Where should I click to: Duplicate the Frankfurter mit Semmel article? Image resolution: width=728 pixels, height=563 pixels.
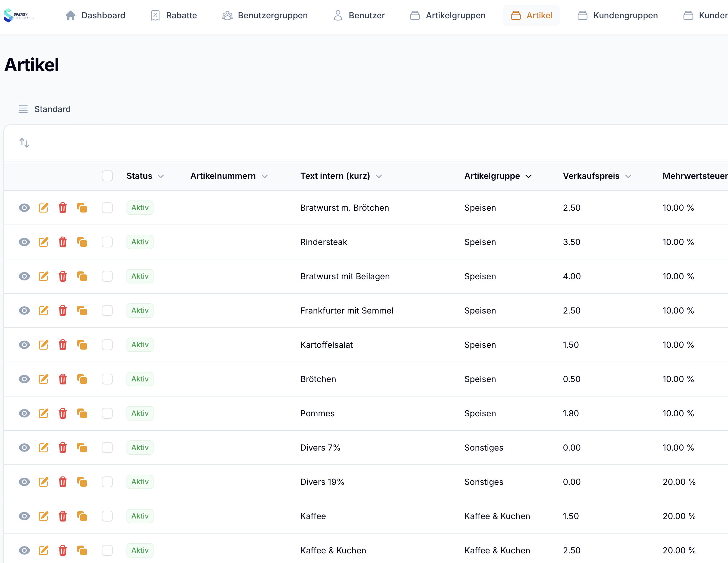(x=82, y=311)
